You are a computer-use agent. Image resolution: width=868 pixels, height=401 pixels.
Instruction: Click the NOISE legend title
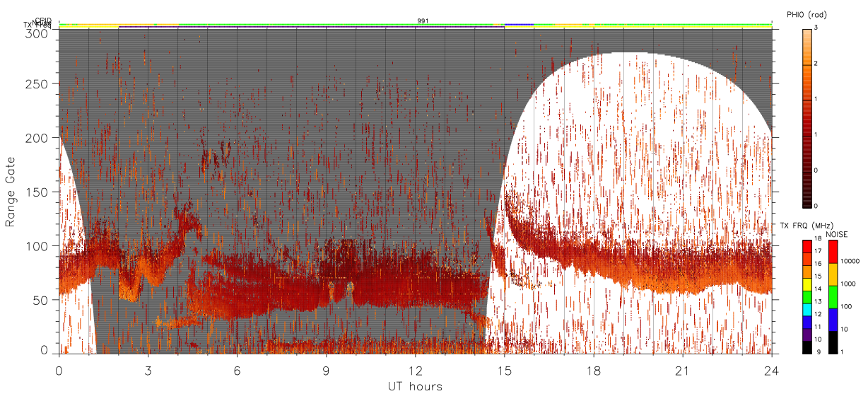837,234
